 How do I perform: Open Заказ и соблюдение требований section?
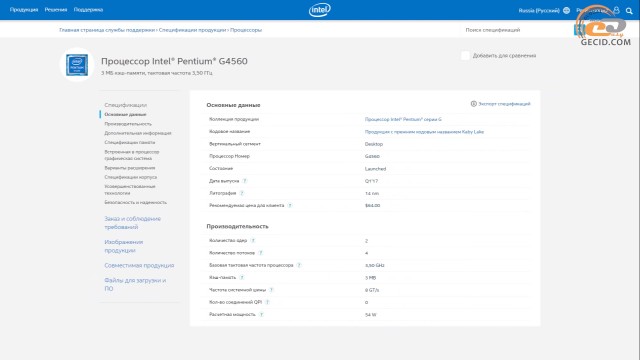[132, 223]
